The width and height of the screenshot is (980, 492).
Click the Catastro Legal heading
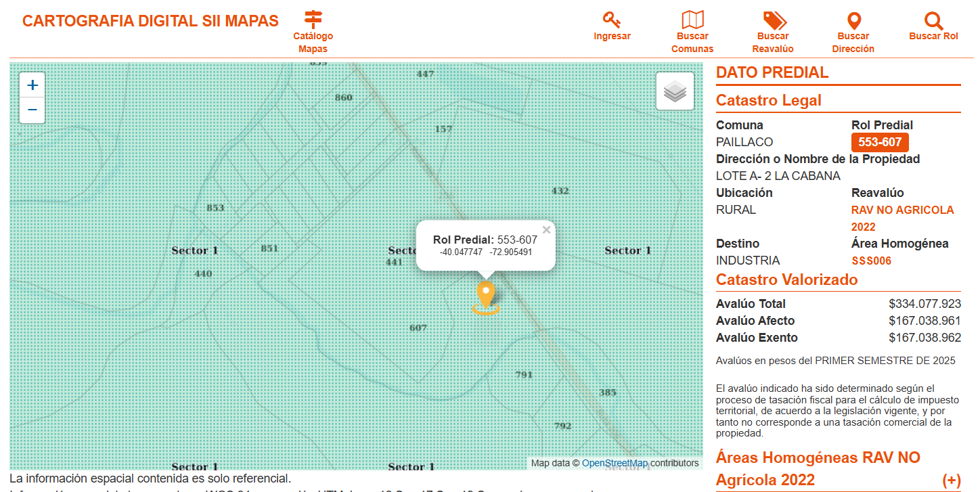tap(769, 101)
